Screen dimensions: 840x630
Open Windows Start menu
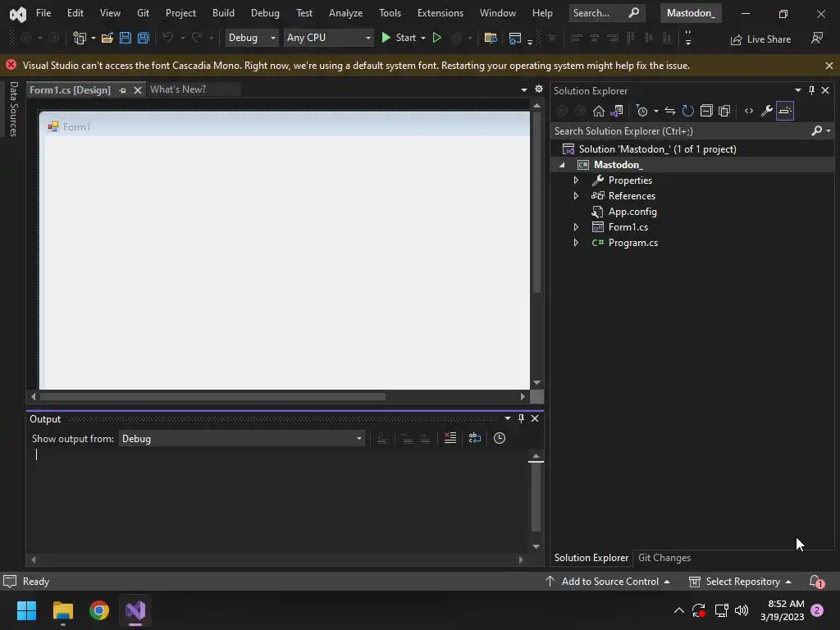click(26, 610)
